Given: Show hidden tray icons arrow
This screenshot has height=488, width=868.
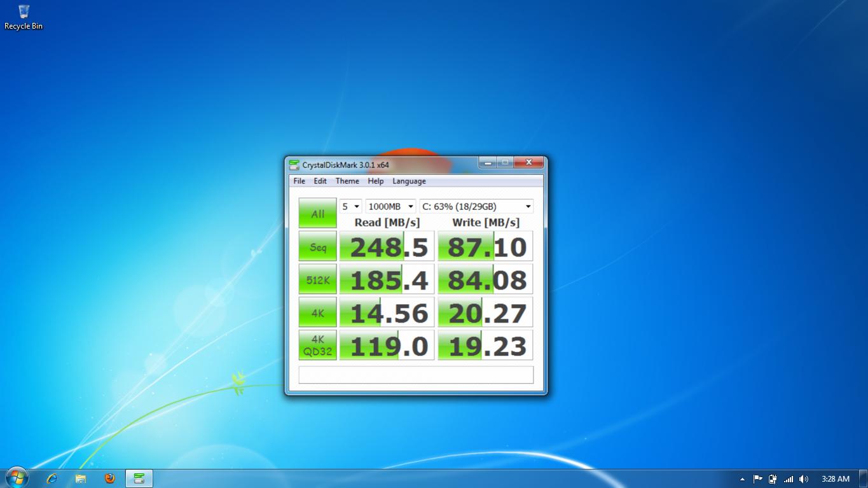Looking at the screenshot, I should point(742,479).
